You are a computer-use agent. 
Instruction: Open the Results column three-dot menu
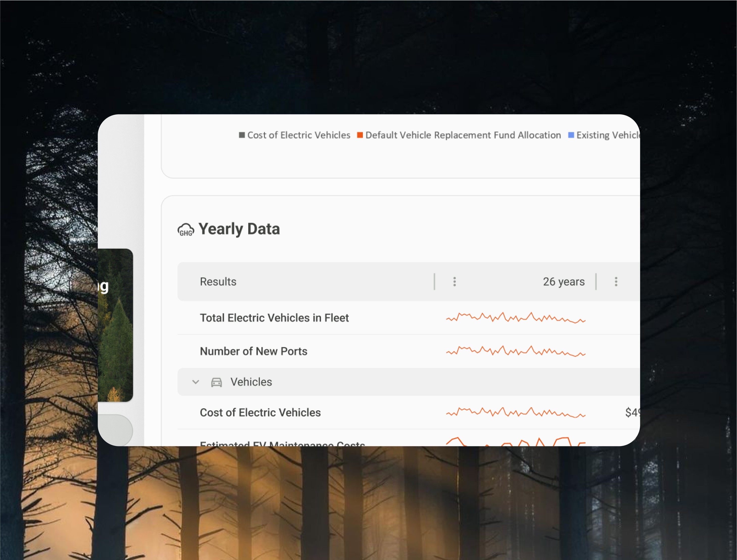pos(454,282)
